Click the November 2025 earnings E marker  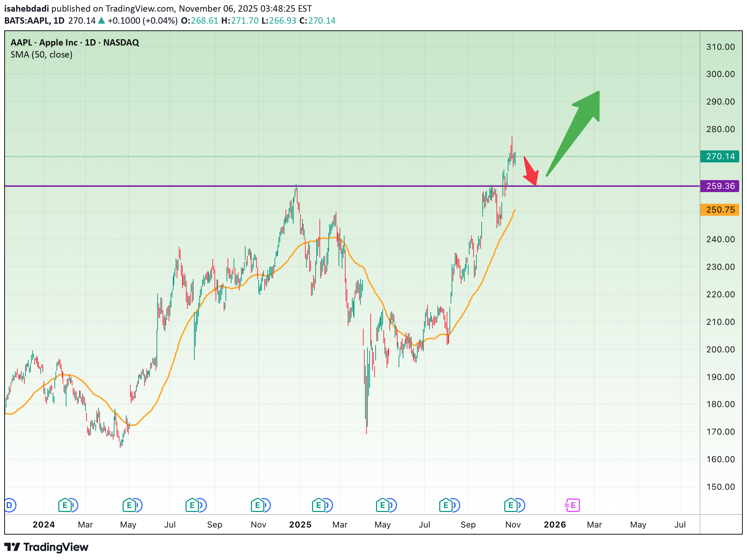(x=511, y=505)
